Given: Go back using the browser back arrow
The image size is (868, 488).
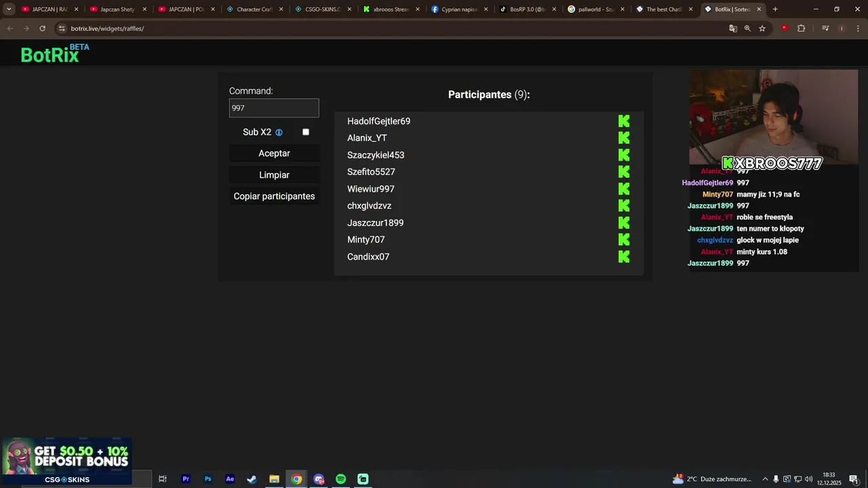Looking at the screenshot, I should [x=10, y=28].
